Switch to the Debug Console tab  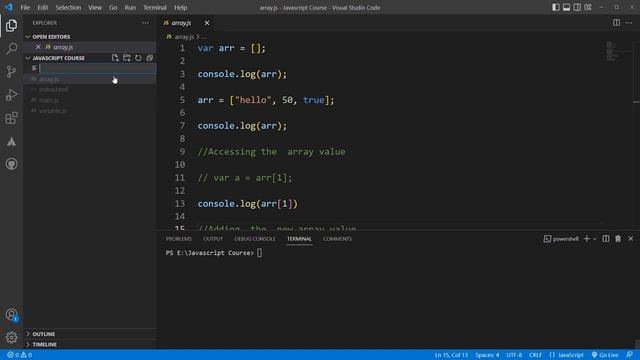point(255,239)
